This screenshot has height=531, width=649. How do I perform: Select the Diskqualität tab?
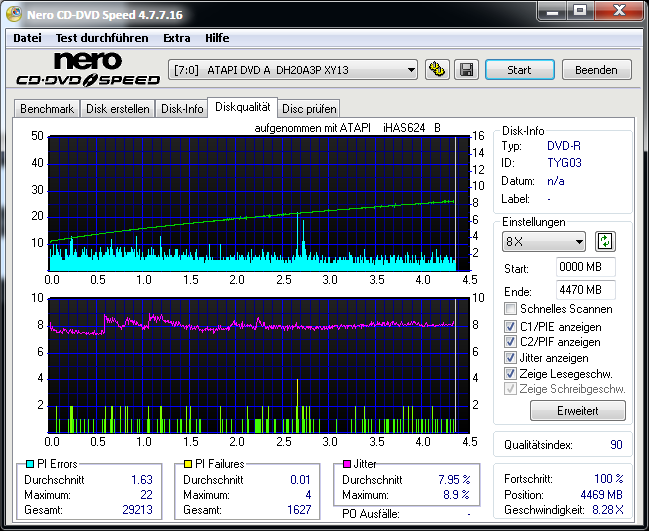tap(243, 107)
